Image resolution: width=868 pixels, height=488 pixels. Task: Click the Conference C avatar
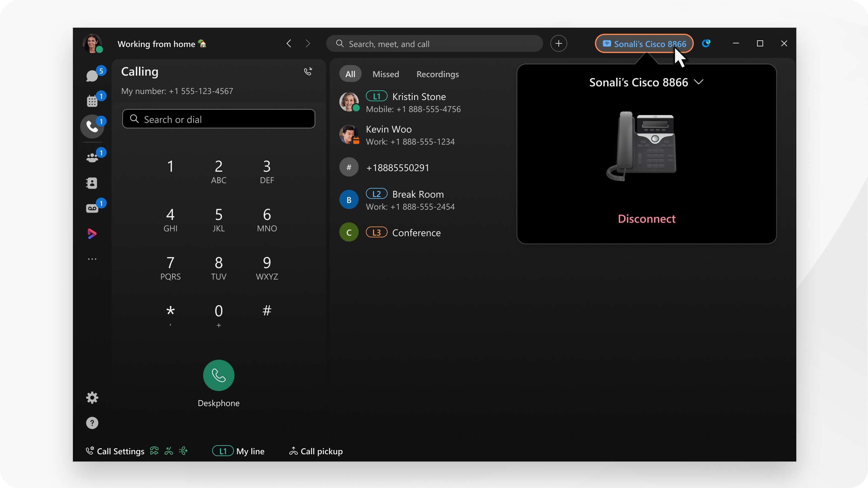(x=349, y=232)
